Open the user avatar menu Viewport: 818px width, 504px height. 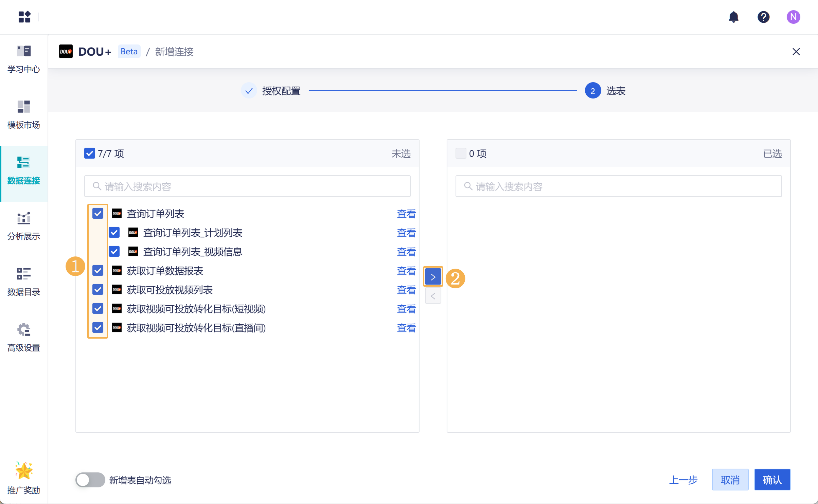793,17
